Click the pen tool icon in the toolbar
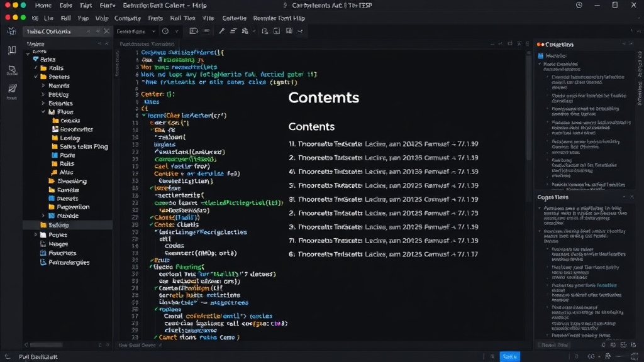The image size is (644, 362). click(221, 31)
